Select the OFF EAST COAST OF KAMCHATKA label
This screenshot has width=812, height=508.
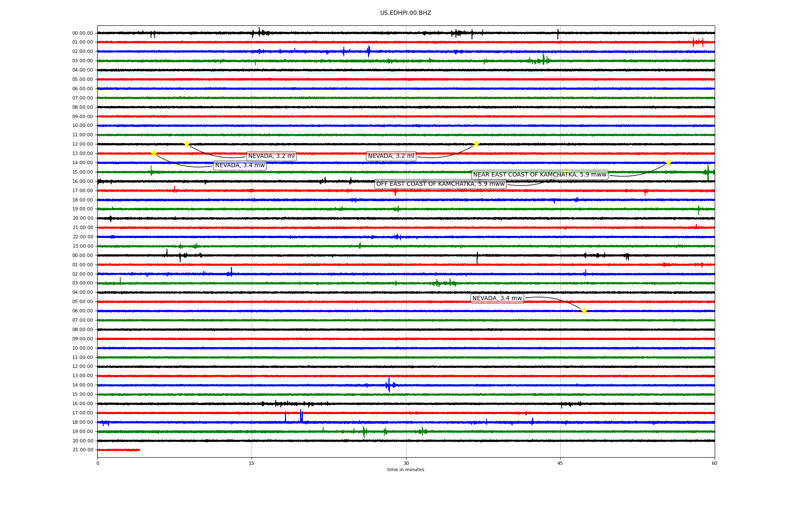440,184
